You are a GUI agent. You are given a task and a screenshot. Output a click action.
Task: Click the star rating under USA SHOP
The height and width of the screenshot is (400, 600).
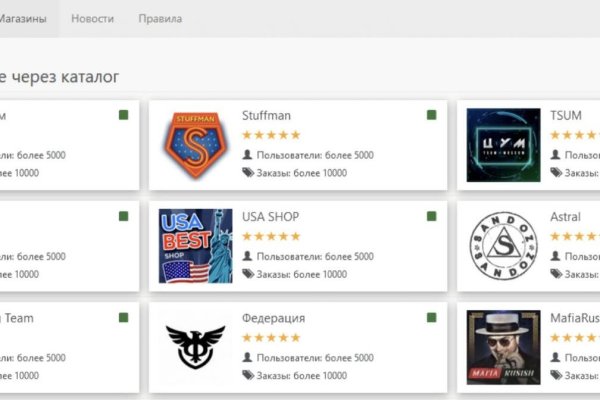click(271, 236)
